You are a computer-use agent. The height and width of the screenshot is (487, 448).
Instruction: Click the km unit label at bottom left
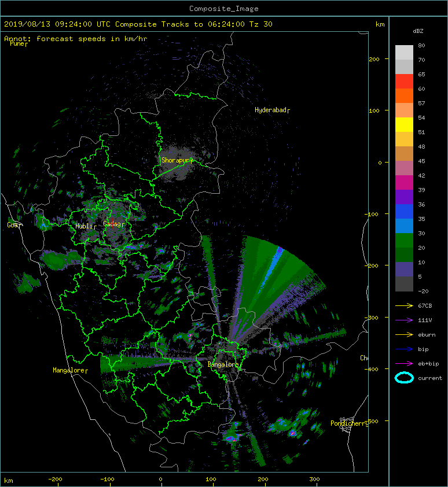click(9, 481)
